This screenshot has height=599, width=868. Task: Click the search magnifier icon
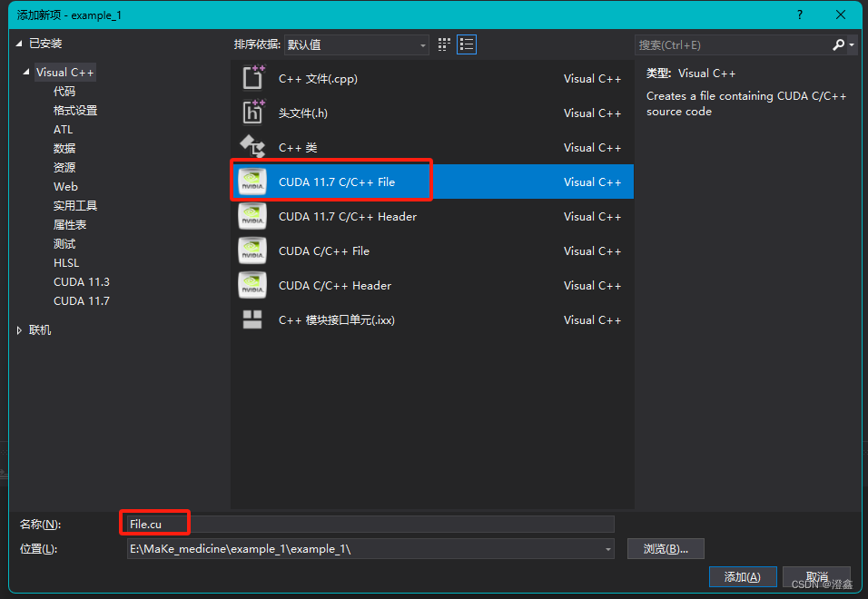840,44
